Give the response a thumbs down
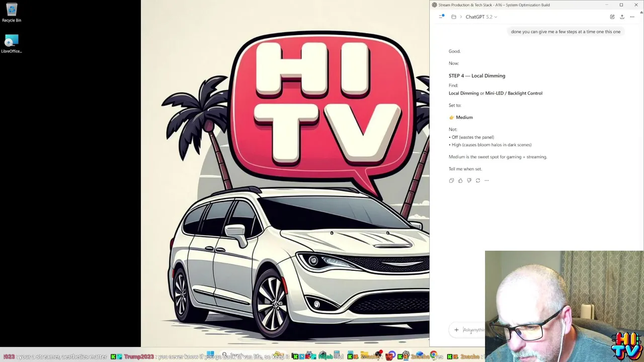The height and width of the screenshot is (362, 644). [x=469, y=180]
